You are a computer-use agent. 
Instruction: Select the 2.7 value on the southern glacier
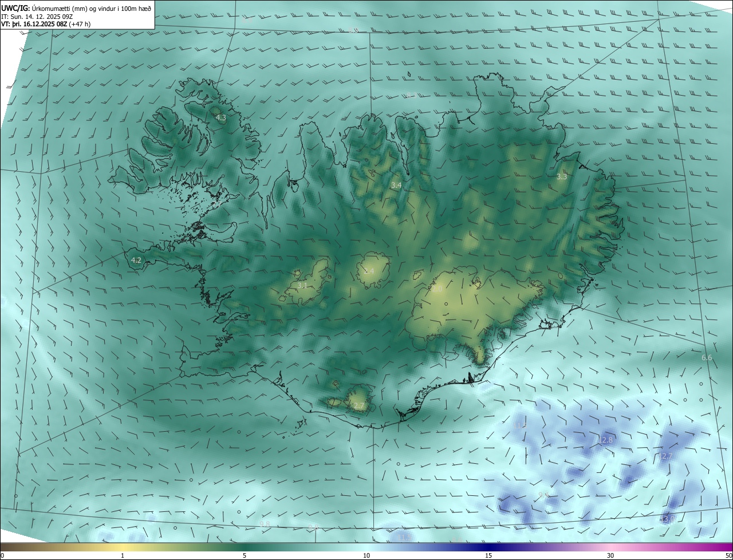(x=359, y=406)
